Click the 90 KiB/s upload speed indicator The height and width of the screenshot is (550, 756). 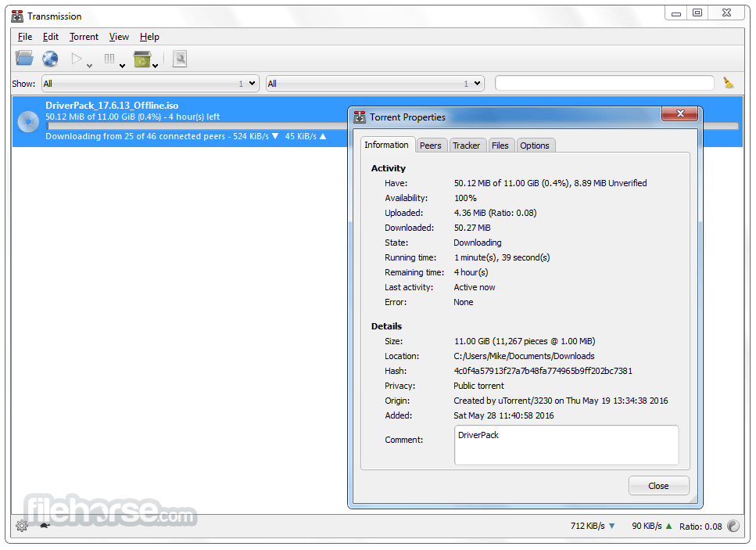(652, 526)
